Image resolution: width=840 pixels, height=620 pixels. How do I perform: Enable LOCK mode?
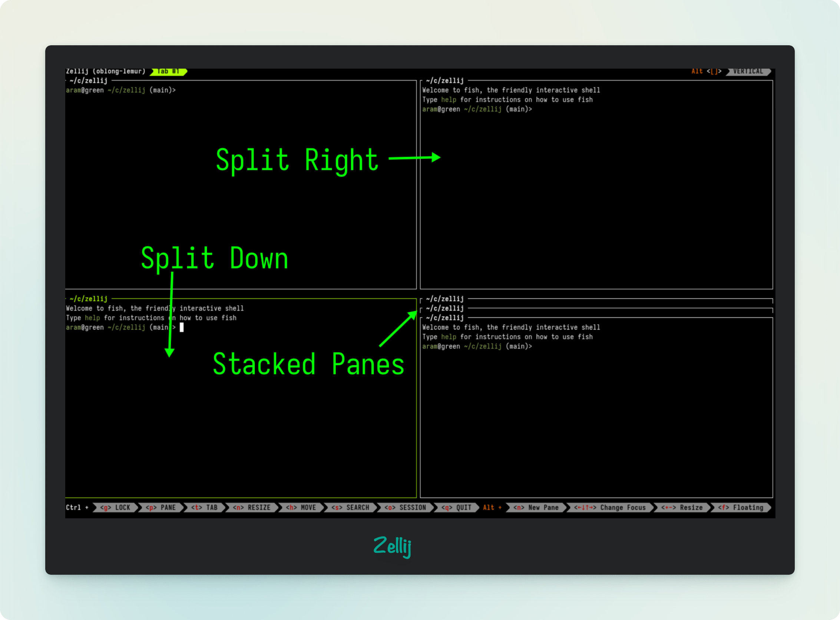point(115,508)
